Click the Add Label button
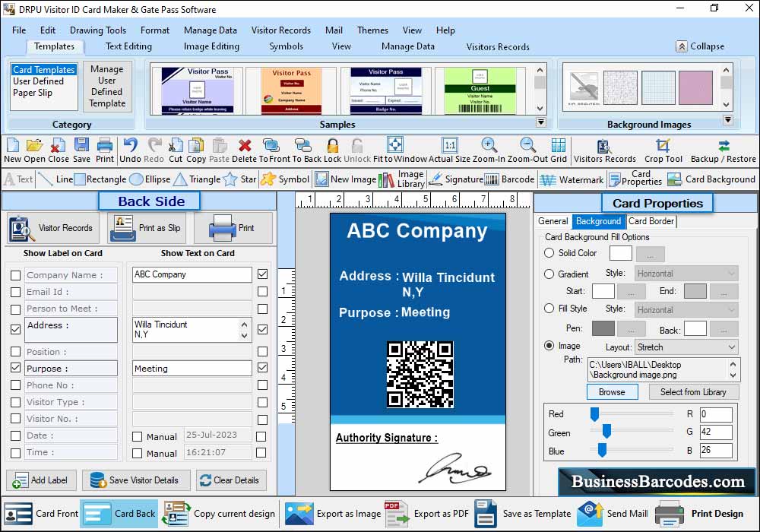 [x=41, y=480]
